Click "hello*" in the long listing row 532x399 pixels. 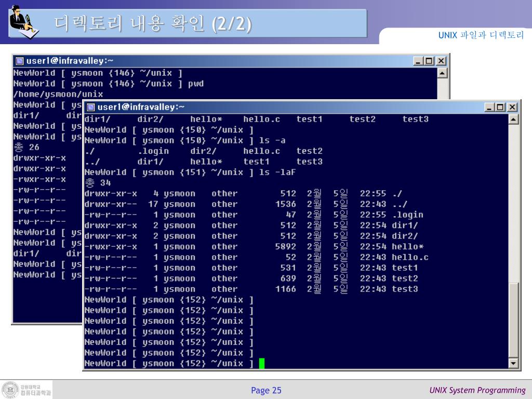click(x=407, y=247)
